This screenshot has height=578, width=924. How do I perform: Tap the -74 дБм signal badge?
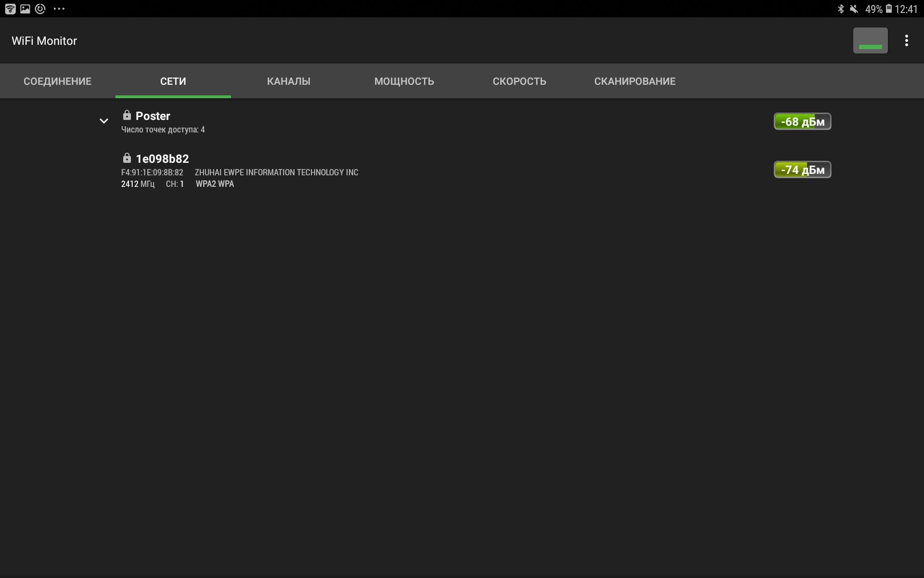[802, 170]
